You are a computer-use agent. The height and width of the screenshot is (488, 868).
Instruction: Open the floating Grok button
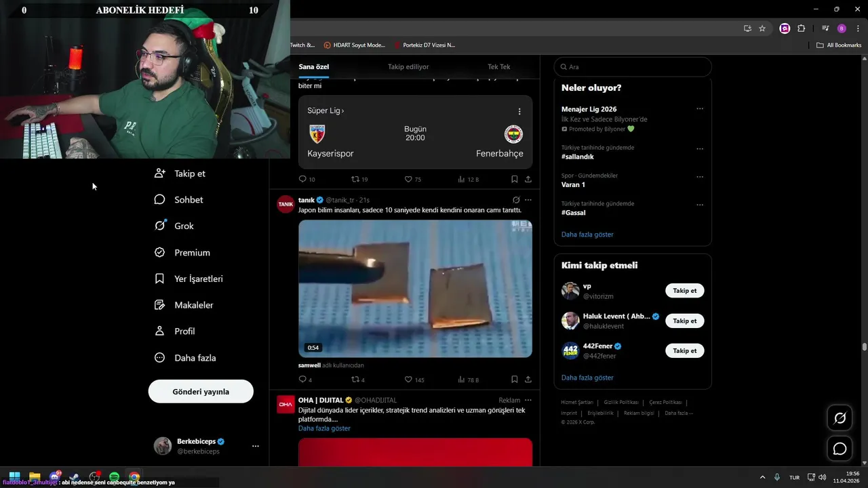840,418
